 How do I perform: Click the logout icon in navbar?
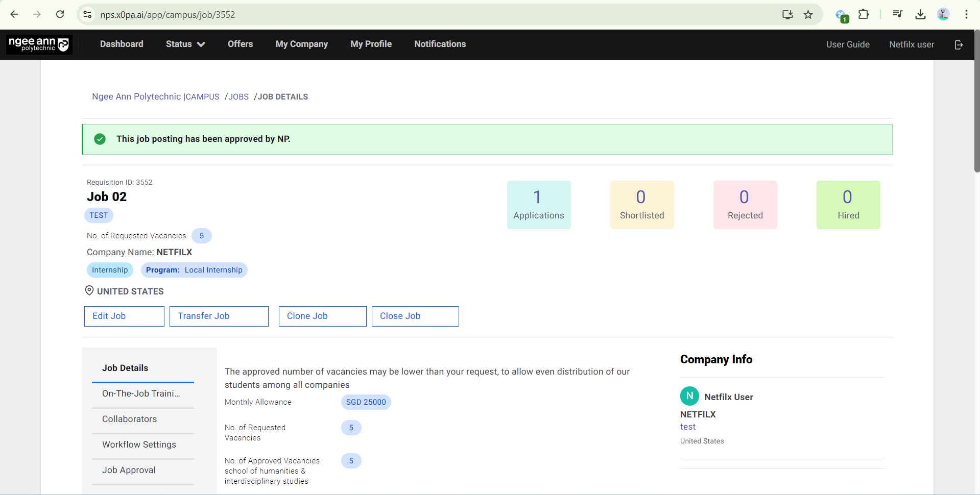pos(959,45)
